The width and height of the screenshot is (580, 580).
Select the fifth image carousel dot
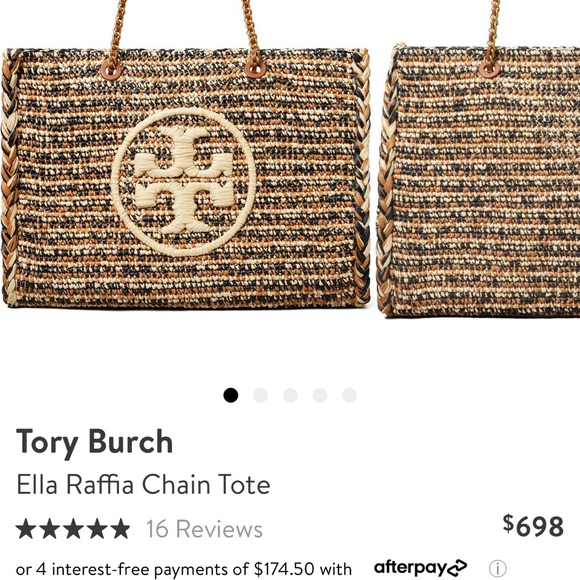(350, 395)
